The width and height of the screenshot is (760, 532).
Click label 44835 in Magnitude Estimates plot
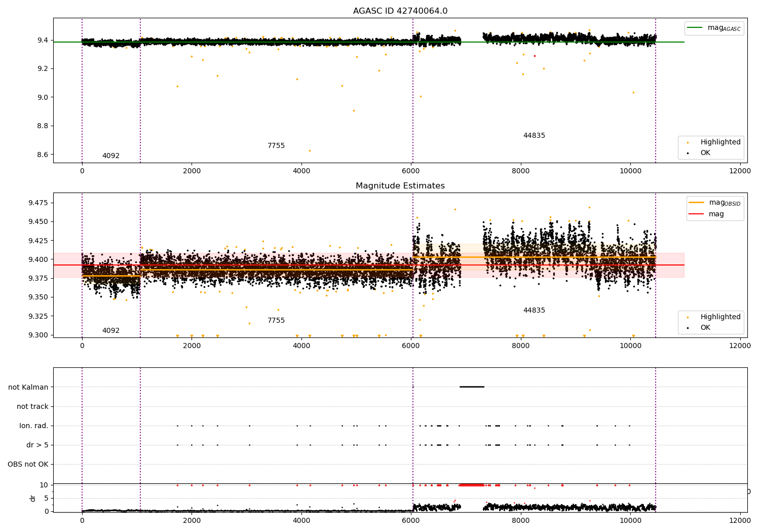pos(534,311)
